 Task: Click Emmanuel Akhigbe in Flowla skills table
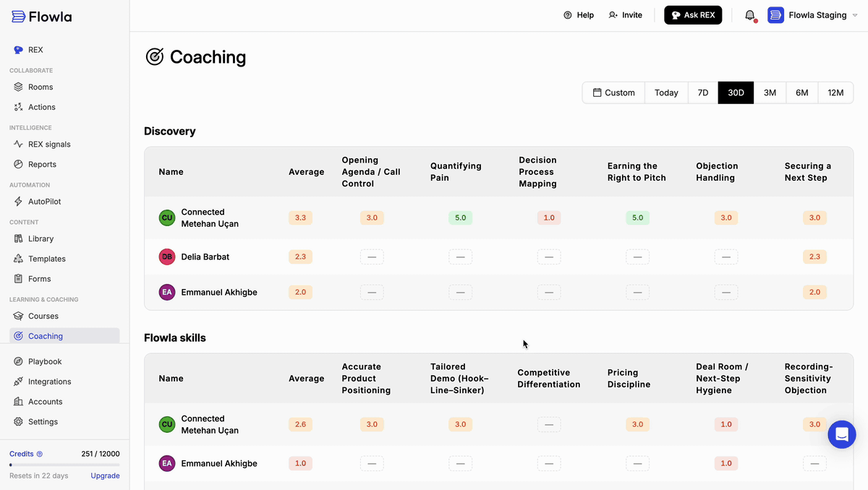tap(219, 463)
